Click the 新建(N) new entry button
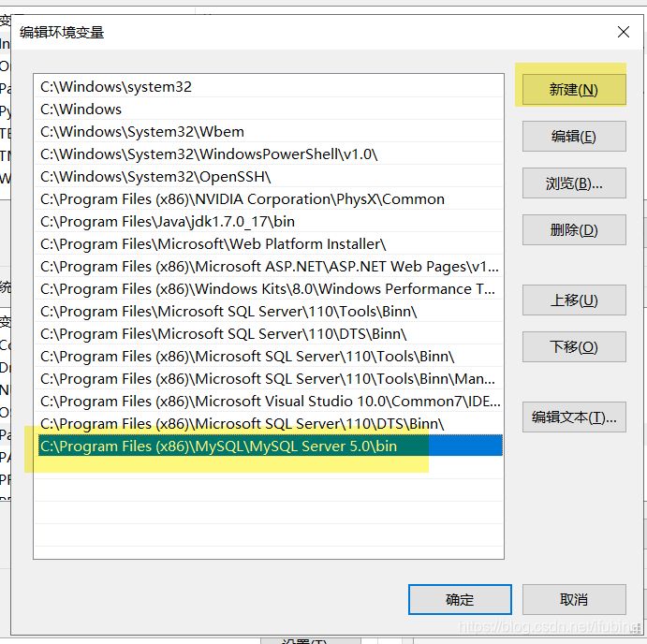Image resolution: width=647 pixels, height=644 pixels. tap(574, 90)
